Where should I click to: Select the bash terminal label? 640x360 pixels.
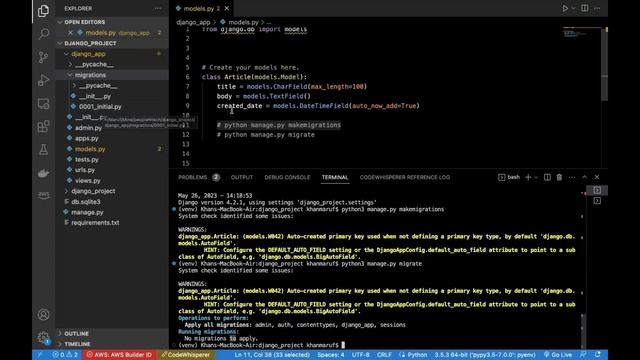point(509,177)
